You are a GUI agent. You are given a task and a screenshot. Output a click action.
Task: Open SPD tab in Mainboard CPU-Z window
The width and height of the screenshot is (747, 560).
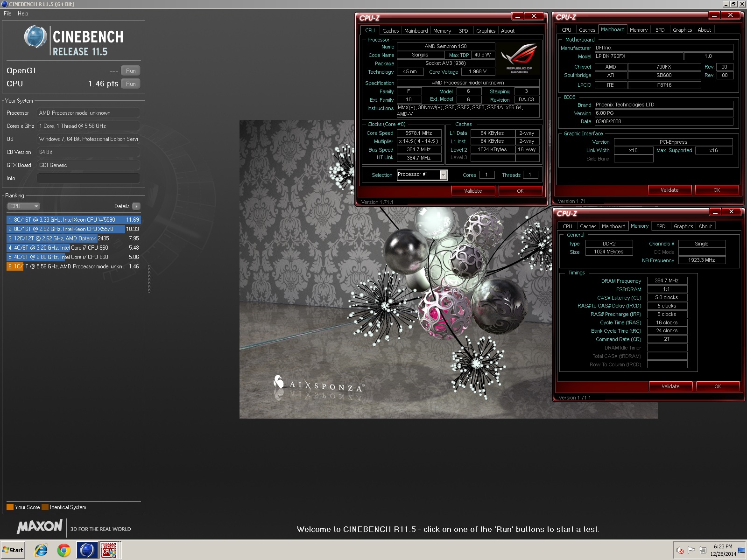point(660,30)
